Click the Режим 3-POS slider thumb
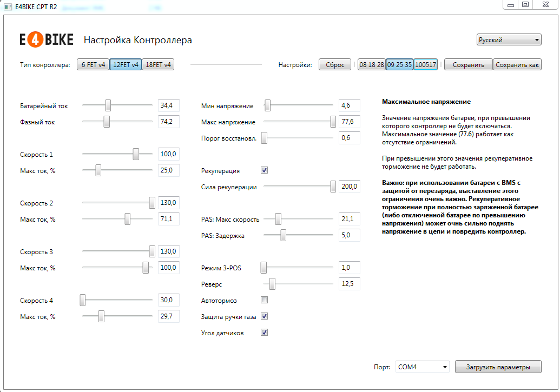The image size is (560, 392). tap(263, 268)
